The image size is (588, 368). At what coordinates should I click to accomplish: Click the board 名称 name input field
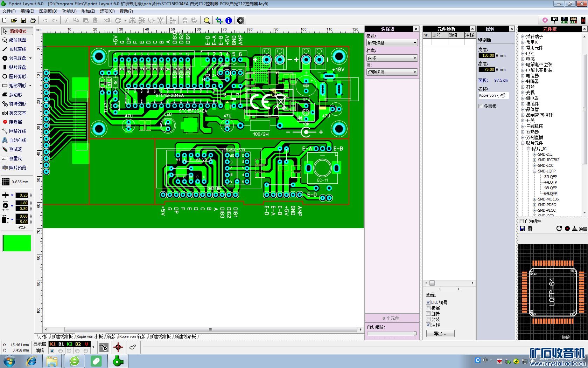pyautogui.click(x=493, y=95)
